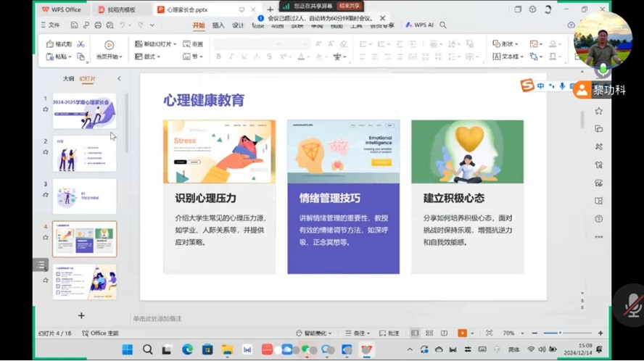
Task: Click the Format Painter (格式刷) tool
Action: [58, 44]
